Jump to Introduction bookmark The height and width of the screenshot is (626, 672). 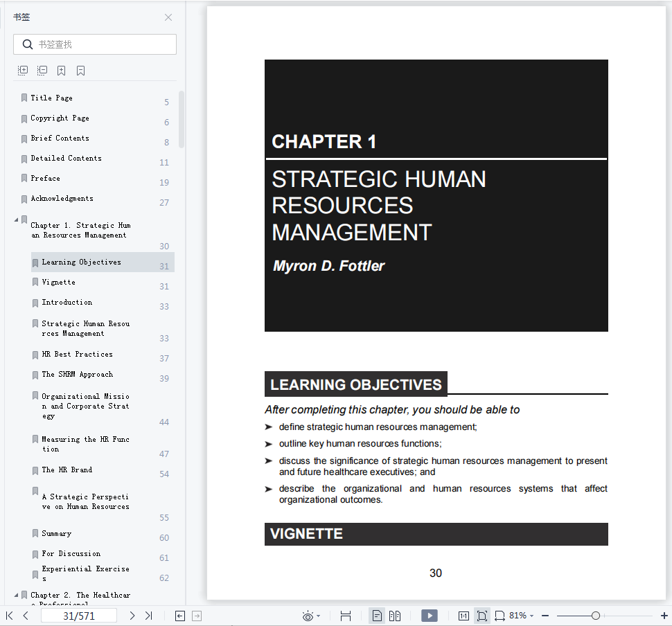tap(67, 302)
